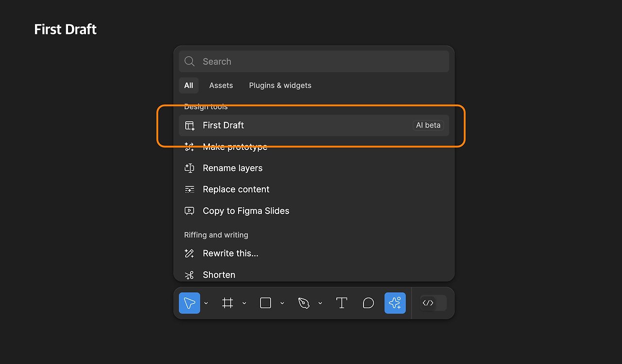Select the Frame tool
This screenshot has width=622, height=364.
coord(227,303)
